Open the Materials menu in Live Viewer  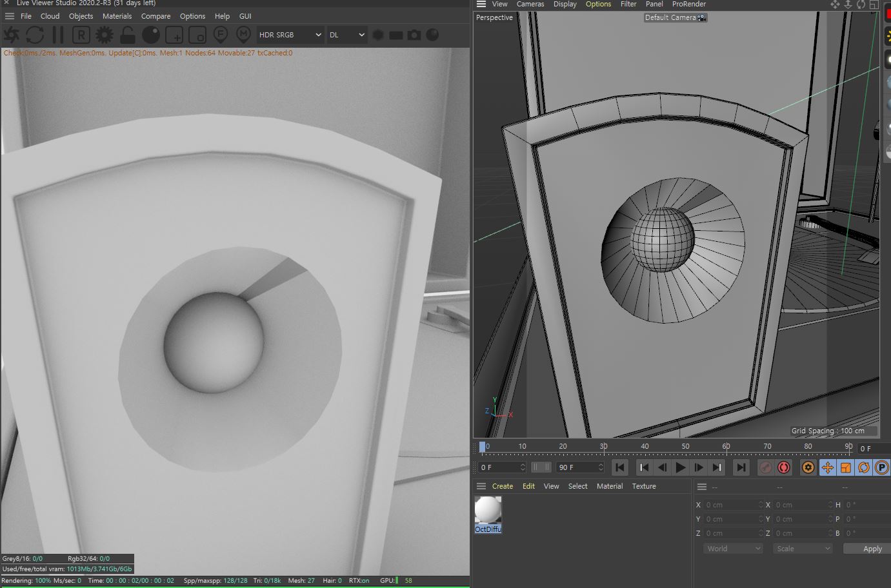pos(117,16)
